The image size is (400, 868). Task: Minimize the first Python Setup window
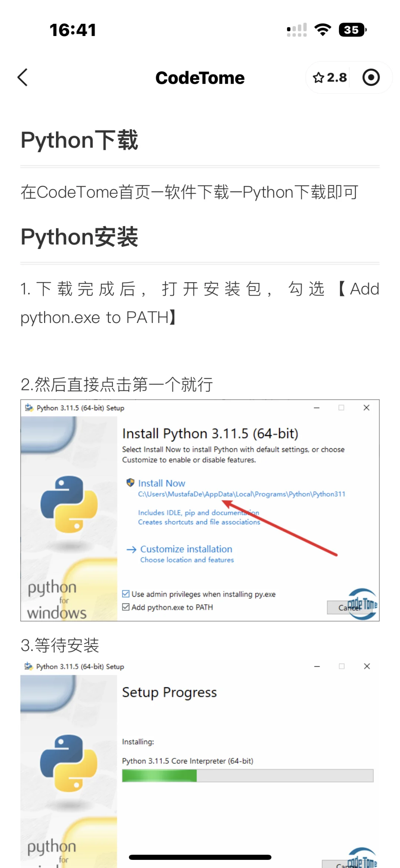pos(317,408)
